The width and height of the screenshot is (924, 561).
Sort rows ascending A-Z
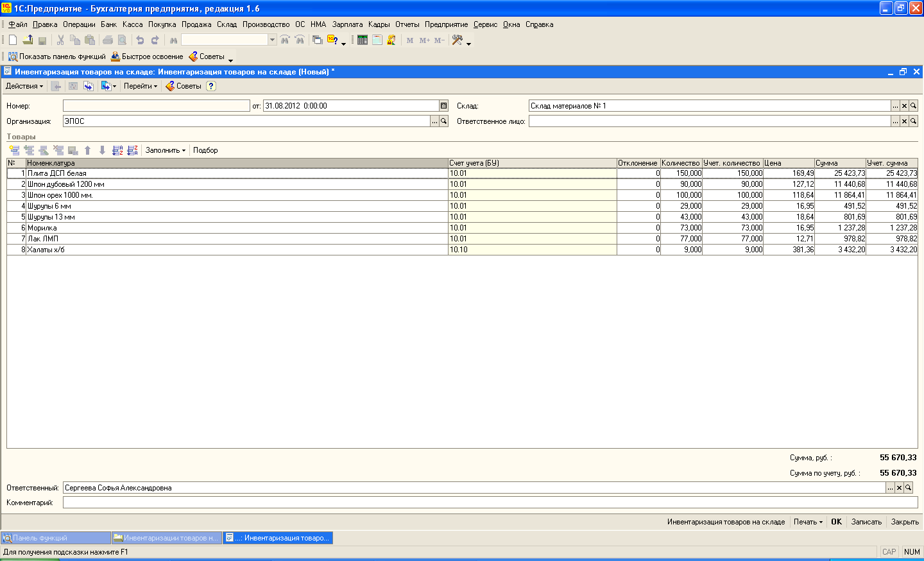click(117, 150)
